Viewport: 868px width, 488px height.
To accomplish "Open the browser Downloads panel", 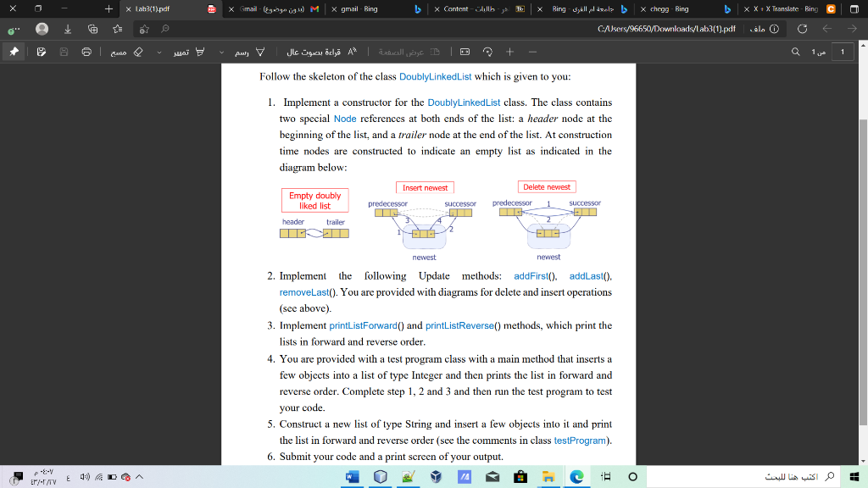I will 68,28.
